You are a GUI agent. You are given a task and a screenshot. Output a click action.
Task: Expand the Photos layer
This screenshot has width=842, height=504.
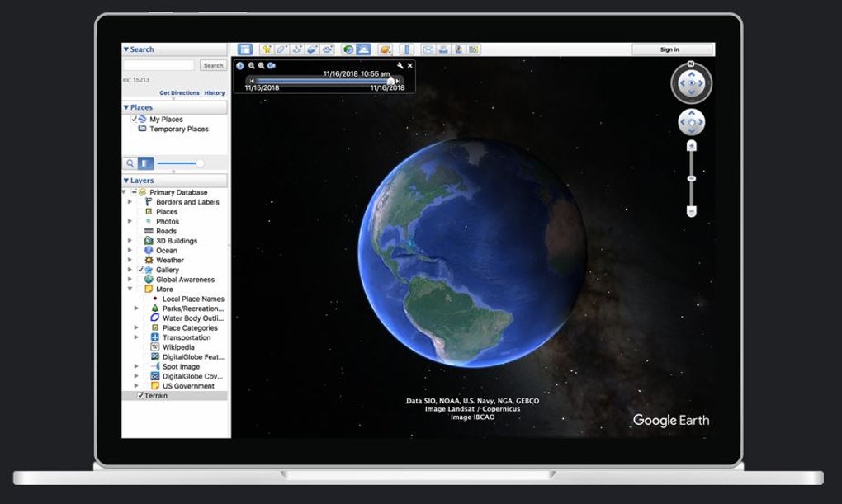tap(130, 221)
